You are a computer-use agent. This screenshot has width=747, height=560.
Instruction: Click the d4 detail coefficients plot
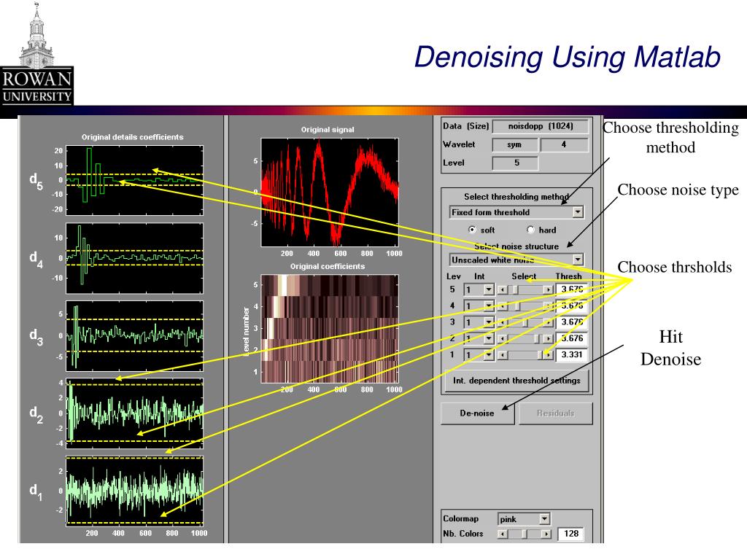pos(134,258)
